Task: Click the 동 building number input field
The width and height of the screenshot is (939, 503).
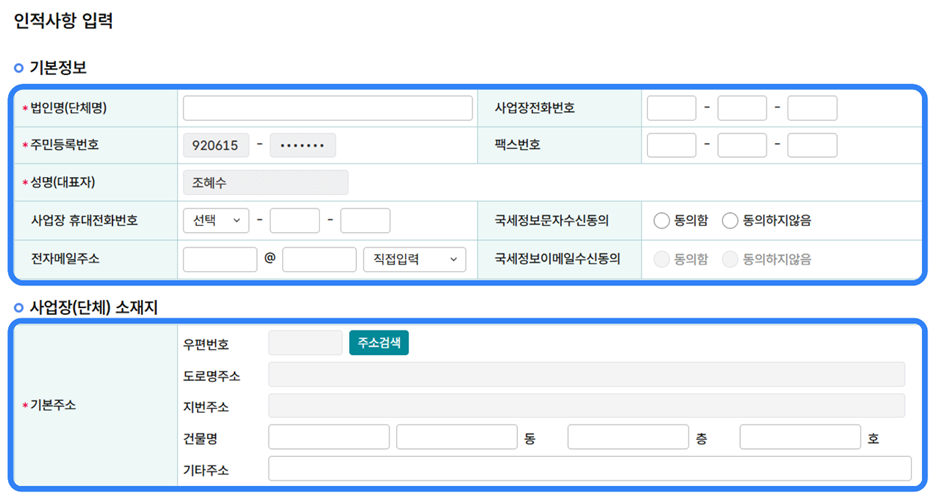Action: (456, 437)
